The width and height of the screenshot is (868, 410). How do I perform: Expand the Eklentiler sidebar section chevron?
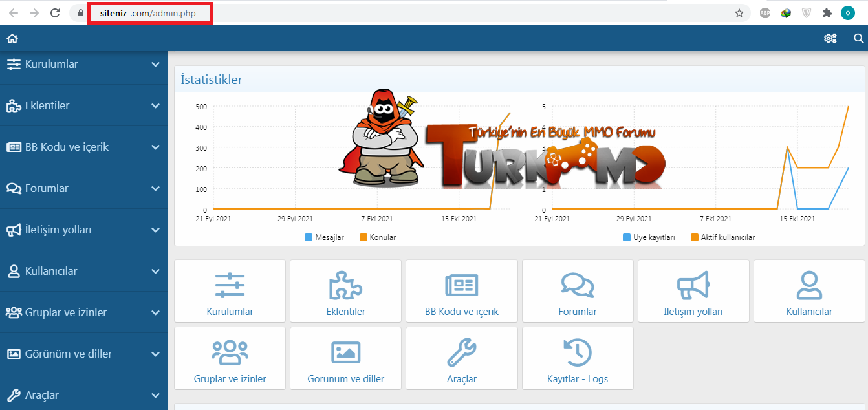pyautogui.click(x=155, y=106)
